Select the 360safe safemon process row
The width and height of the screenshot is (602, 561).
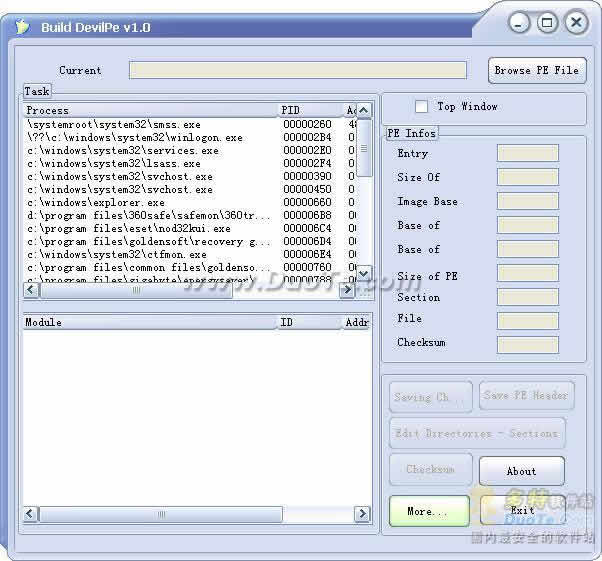point(190,215)
